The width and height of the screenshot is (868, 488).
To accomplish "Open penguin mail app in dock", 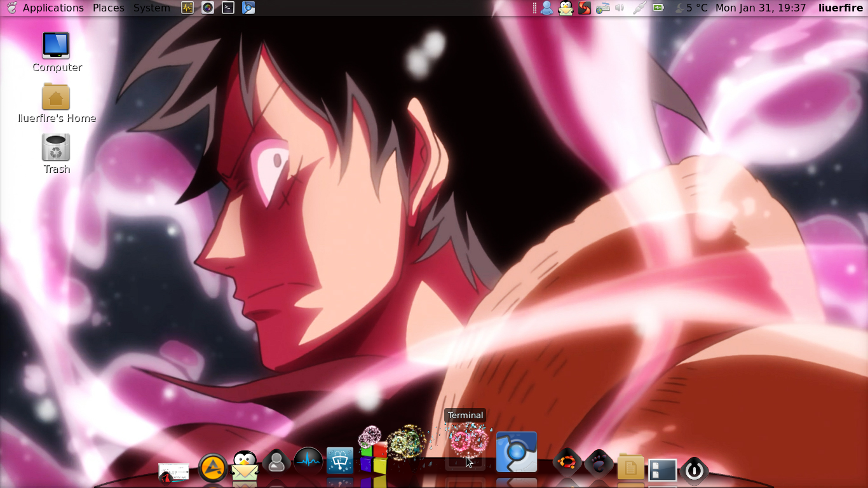I will [245, 466].
